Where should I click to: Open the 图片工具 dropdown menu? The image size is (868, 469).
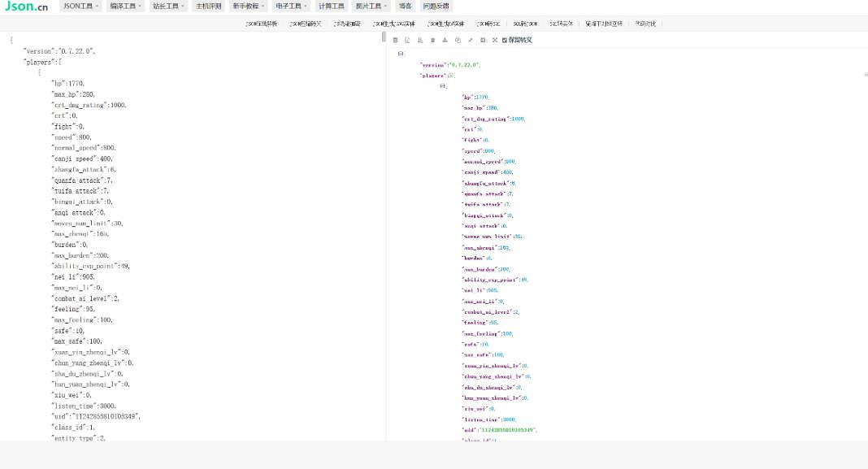372,6
